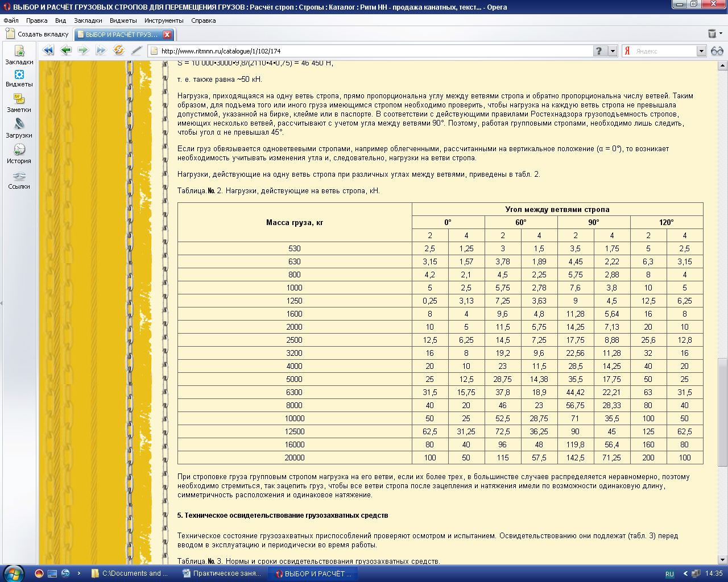The width and height of the screenshot is (728, 582).
Task: Open the Виджеты sidebar panel
Action: 19,78
